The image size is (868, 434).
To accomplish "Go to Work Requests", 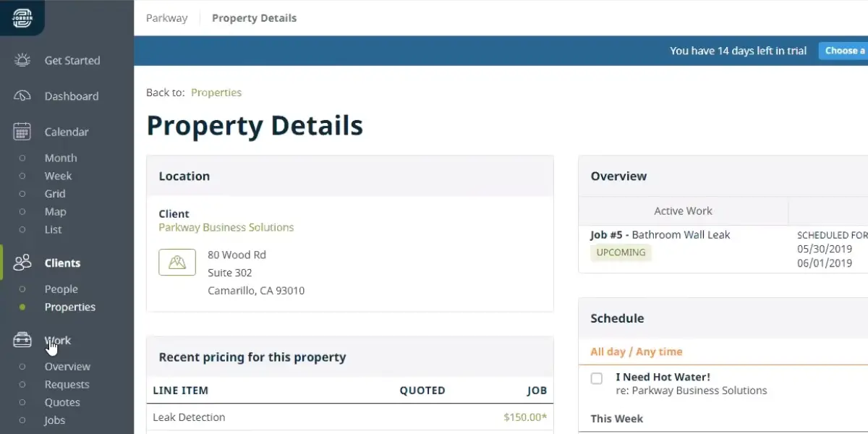I will [67, 384].
